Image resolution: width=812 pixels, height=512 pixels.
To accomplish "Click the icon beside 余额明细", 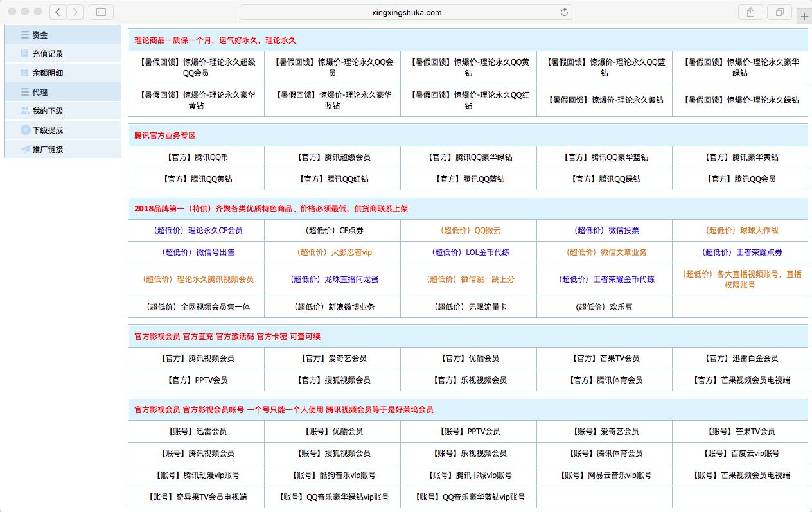I will click(25, 73).
